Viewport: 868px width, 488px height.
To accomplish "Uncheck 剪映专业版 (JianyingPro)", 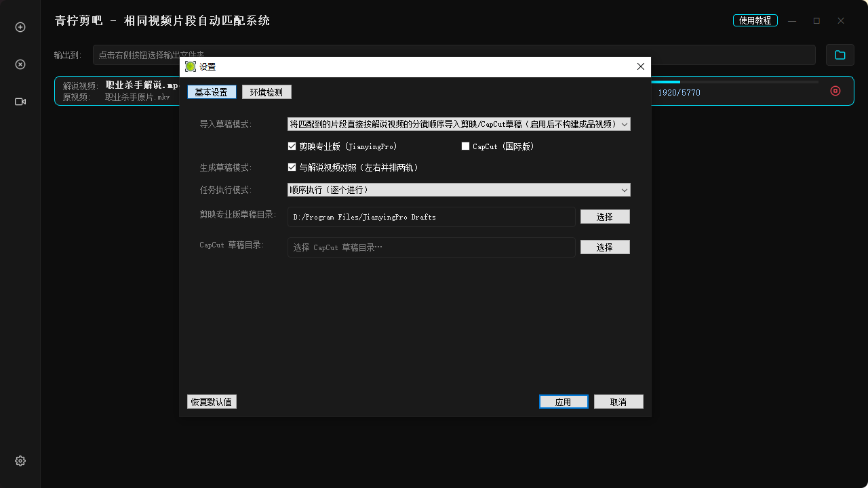I will (292, 146).
